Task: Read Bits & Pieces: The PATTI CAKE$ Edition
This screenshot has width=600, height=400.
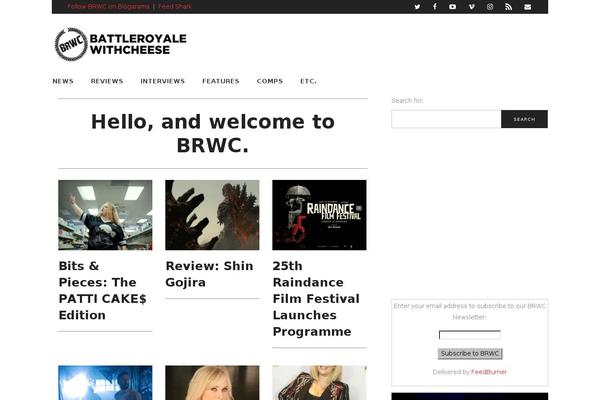Action: click(103, 291)
